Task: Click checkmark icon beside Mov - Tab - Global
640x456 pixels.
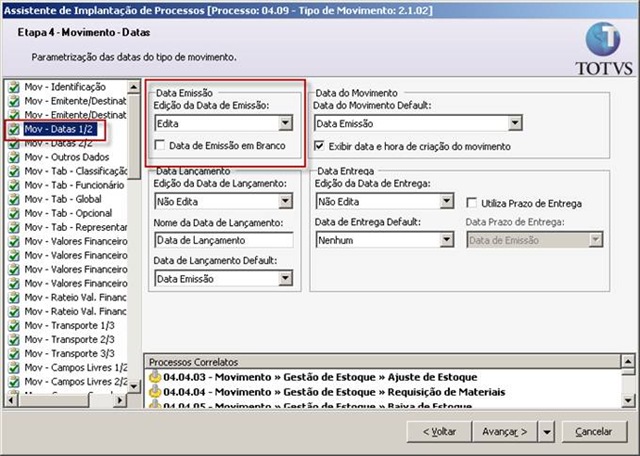Action: 14,199
